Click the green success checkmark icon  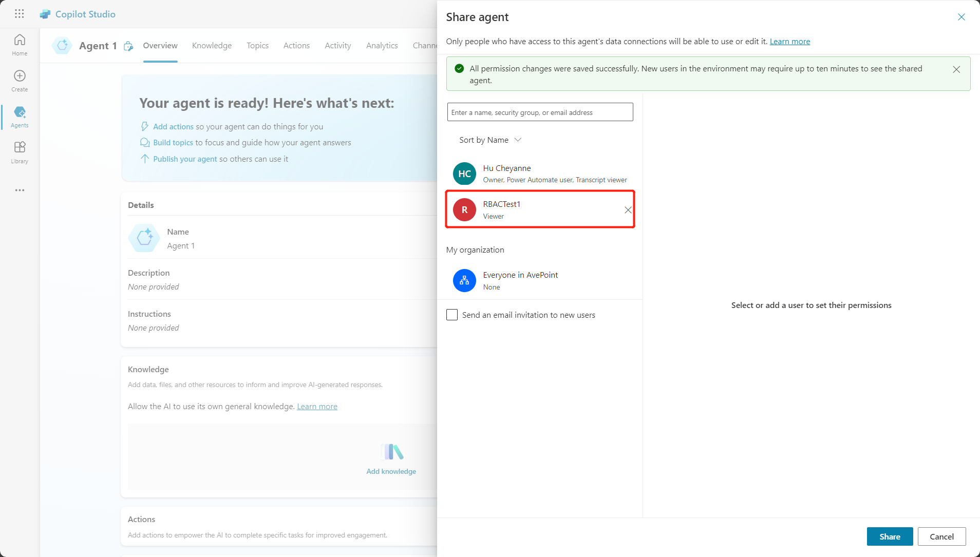click(x=459, y=68)
